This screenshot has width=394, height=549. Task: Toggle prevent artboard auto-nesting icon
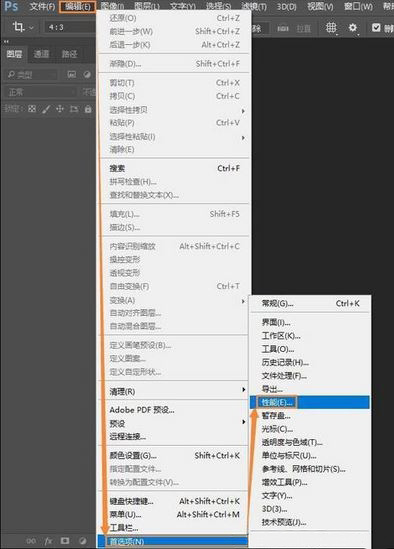pyautogui.click(x=74, y=109)
